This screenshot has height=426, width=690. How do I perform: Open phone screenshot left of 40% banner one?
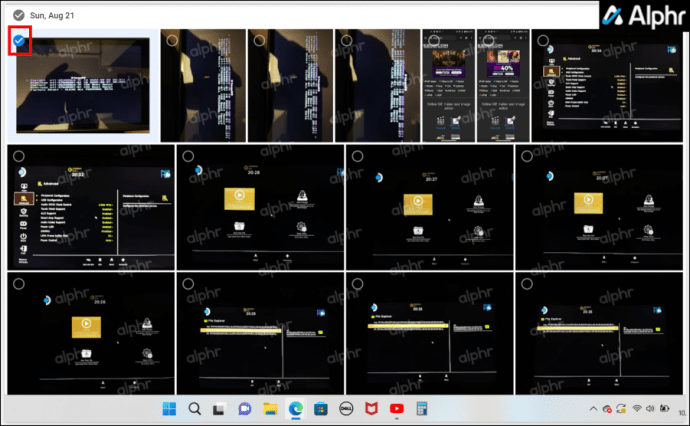[448, 85]
